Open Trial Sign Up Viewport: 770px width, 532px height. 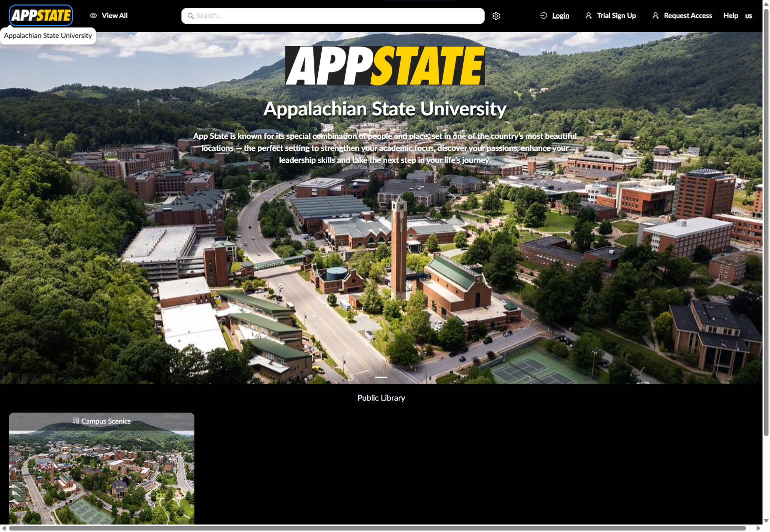(611, 15)
